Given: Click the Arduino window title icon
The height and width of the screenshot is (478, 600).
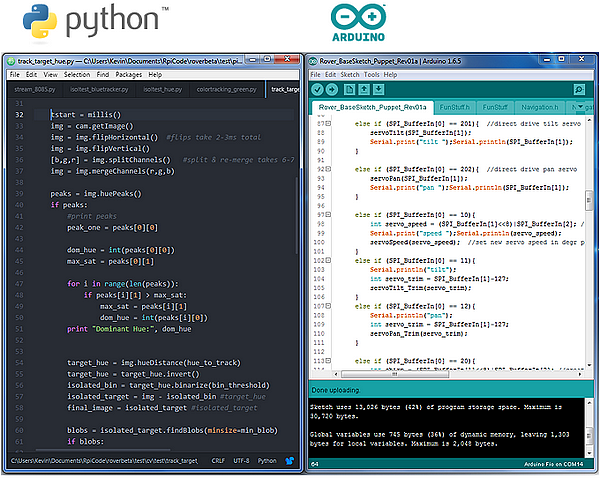Looking at the screenshot, I should (x=313, y=61).
